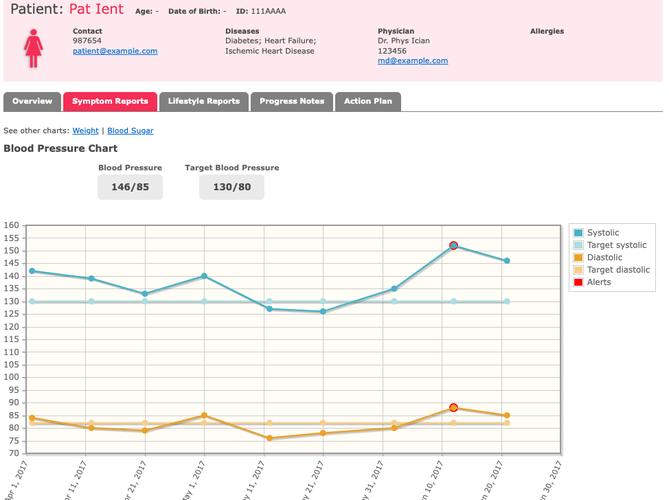
Task: Click the physician name Dr. Phys Ician
Action: (x=404, y=41)
